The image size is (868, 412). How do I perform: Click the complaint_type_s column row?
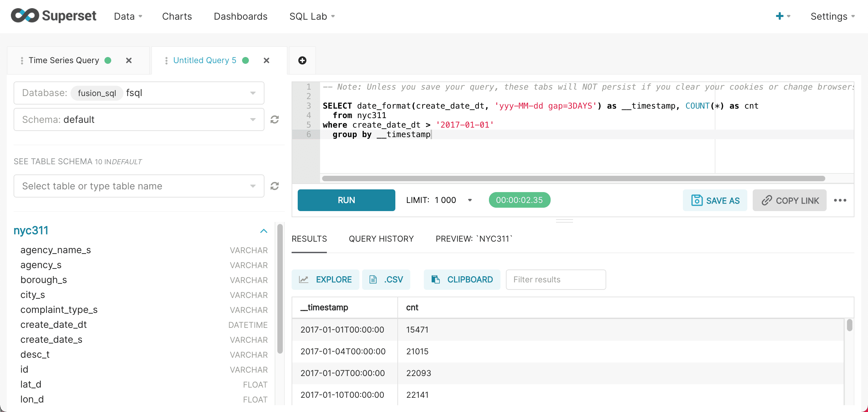click(144, 310)
